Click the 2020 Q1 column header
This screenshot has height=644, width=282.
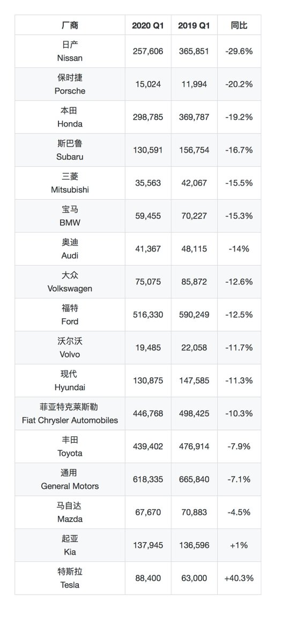[148, 25]
